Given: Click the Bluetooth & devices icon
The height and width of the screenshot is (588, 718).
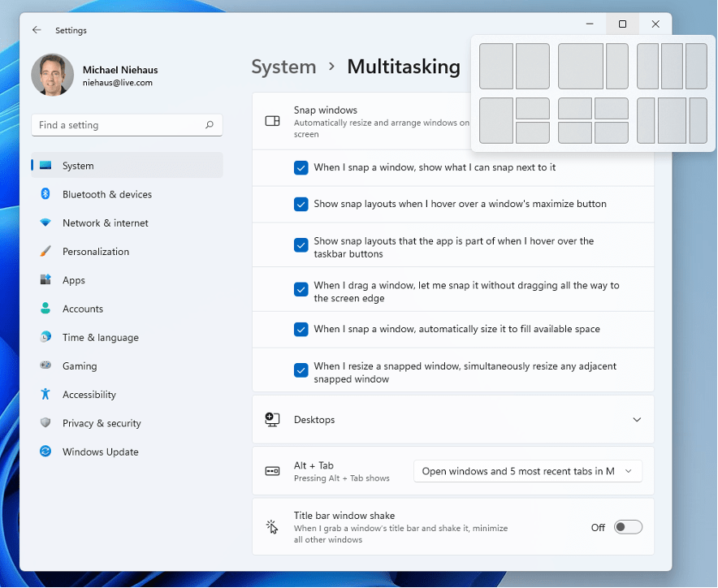Looking at the screenshot, I should [x=45, y=194].
